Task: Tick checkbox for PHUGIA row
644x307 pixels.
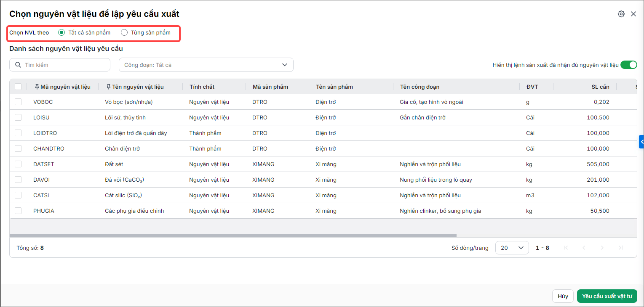Action: 18,211
